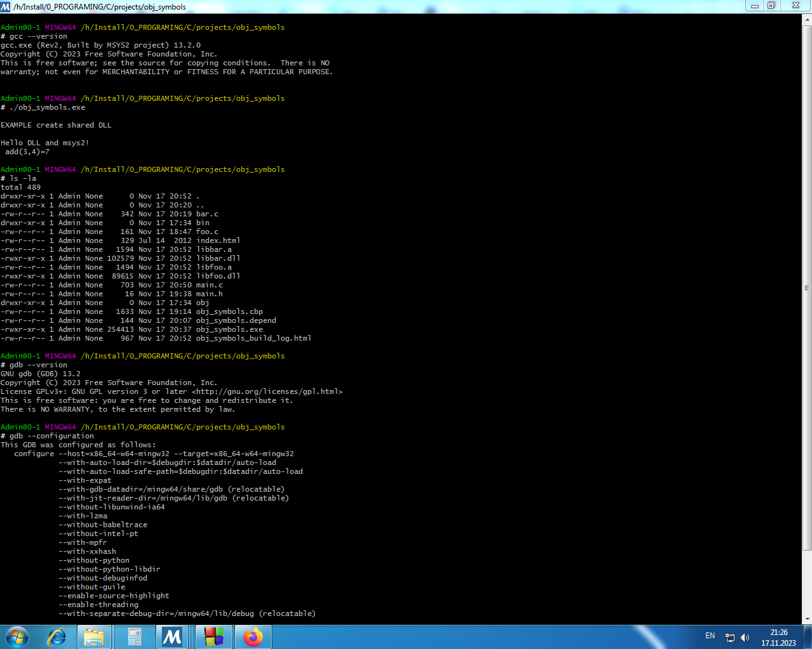
Task: Click the libbar.dll file entry
Action: 121,258
